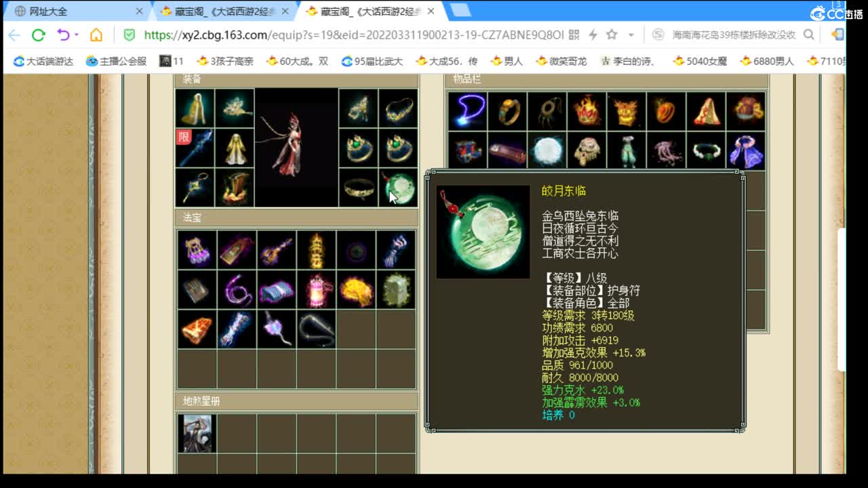Open the QR code icon in address bar
The image size is (868, 488).
pos(574,35)
